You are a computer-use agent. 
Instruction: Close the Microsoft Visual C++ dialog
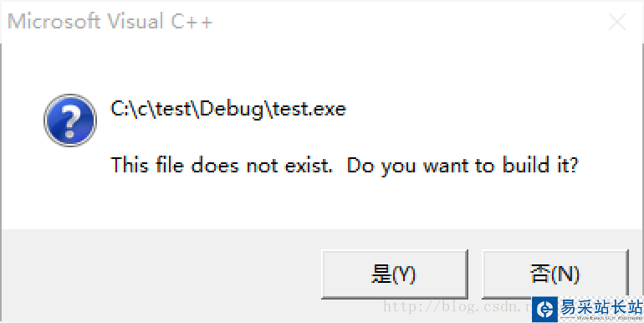coord(617,23)
